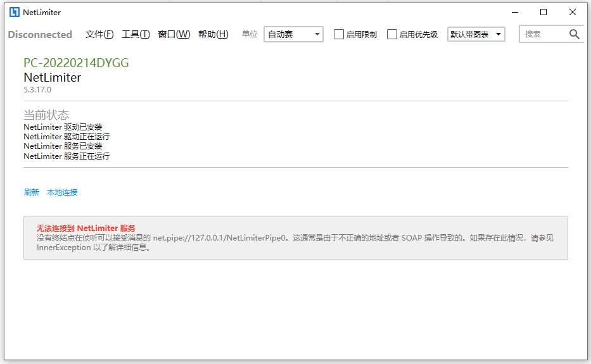Screen dimensions: 591x364
Task: Click the 无法连接到 NetLimiter 服务 error title
Action: 86,228
